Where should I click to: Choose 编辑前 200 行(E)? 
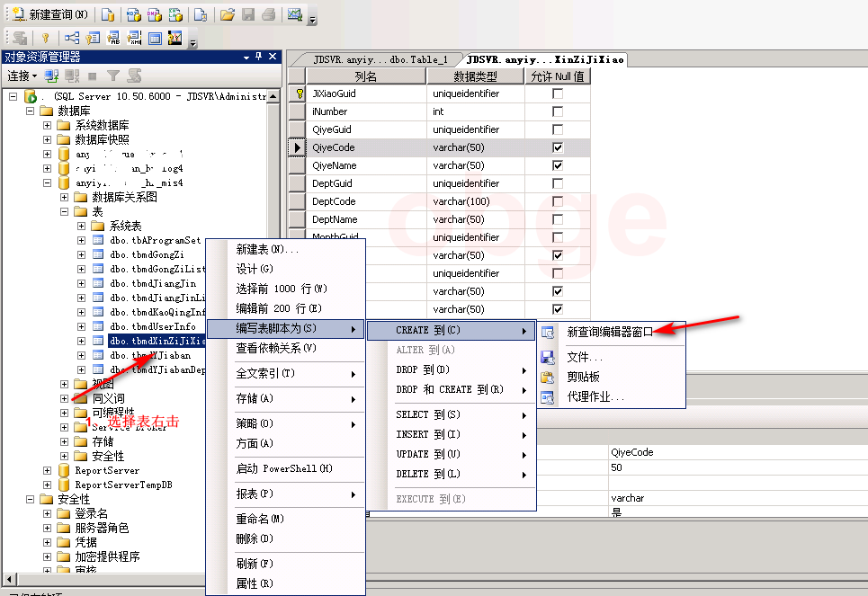(286, 309)
